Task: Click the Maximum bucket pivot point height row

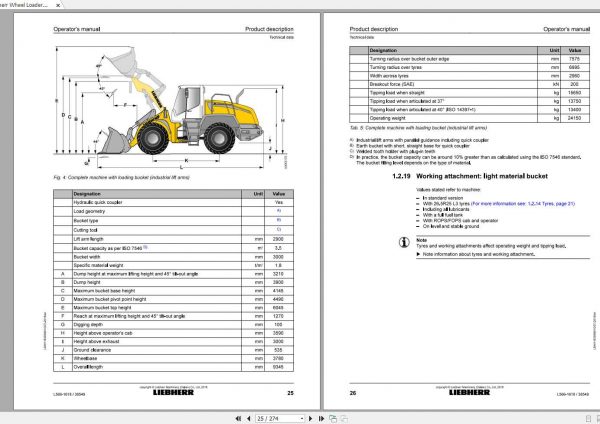Action: [173, 299]
